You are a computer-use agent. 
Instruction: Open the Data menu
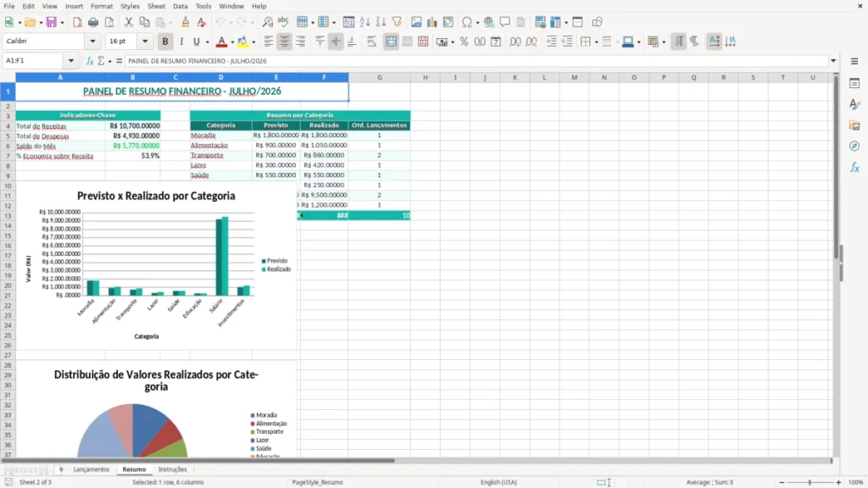tap(180, 6)
